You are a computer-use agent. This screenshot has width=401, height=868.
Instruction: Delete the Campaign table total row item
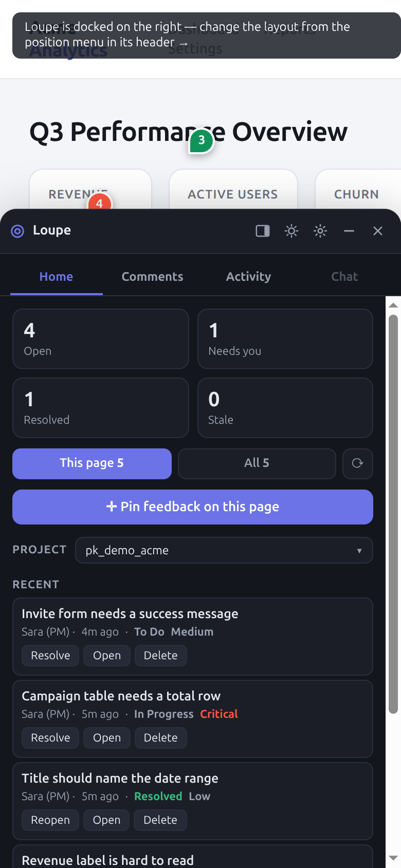click(x=161, y=738)
